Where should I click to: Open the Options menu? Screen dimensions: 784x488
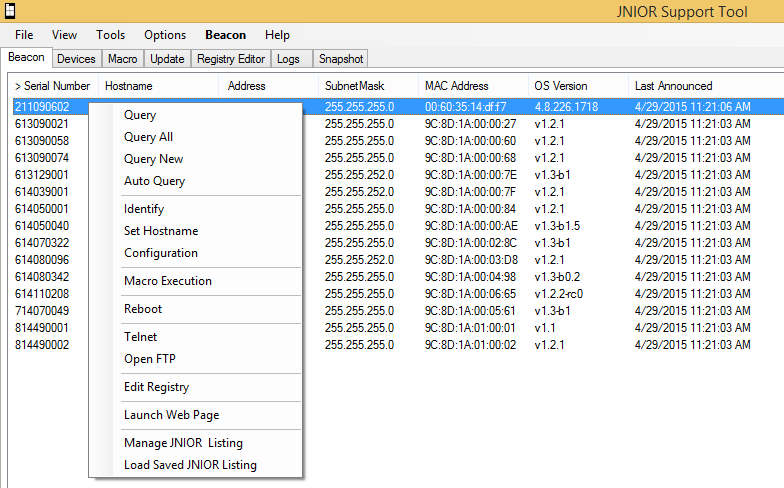click(165, 35)
